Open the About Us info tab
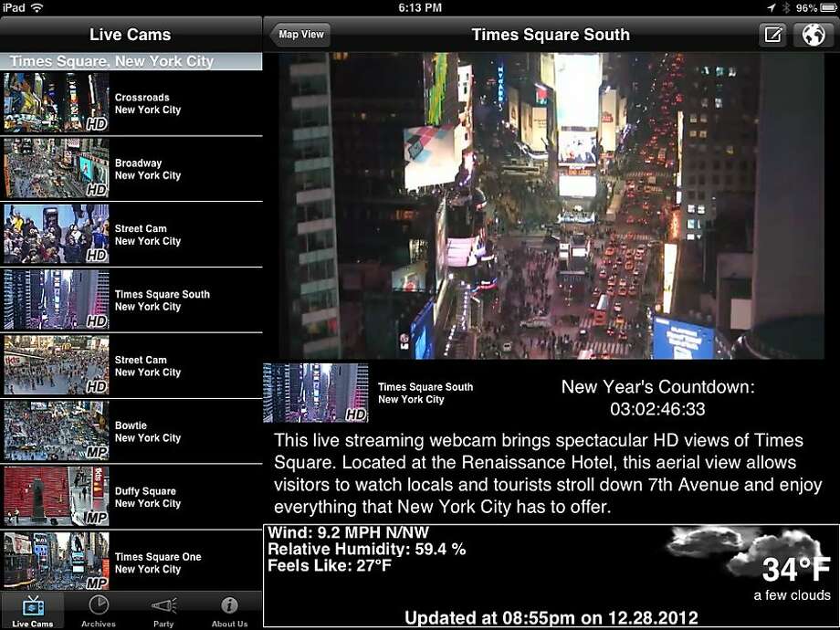 tap(229, 610)
